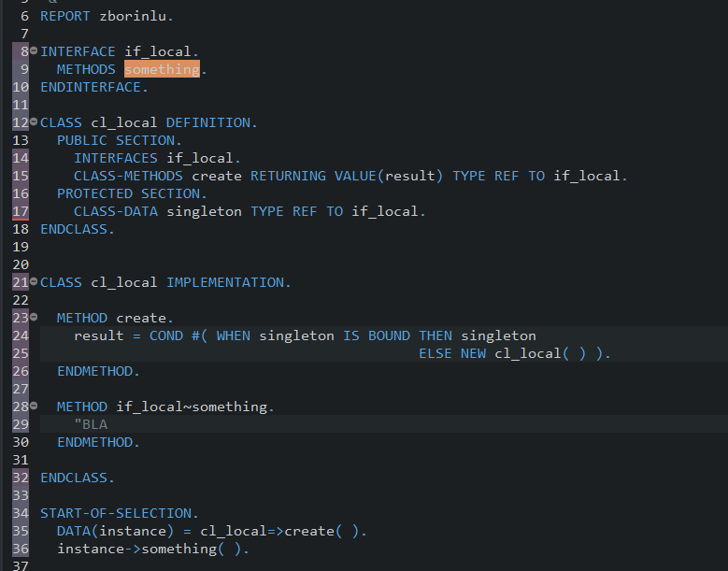Click the COND keyword on line 24

click(x=166, y=335)
